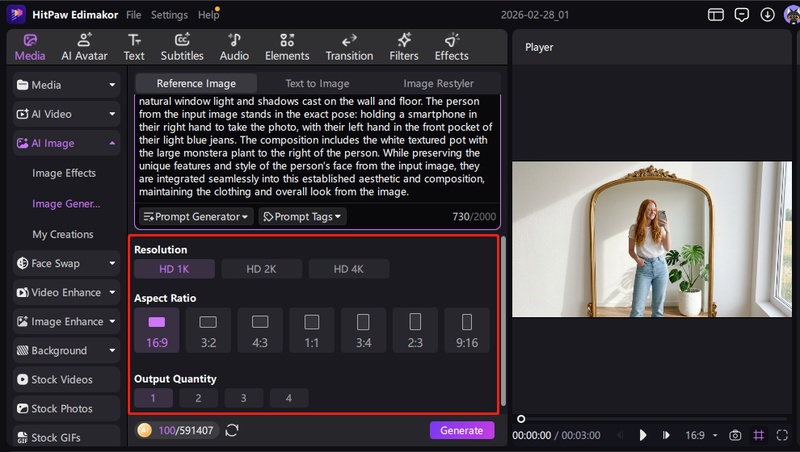The width and height of the screenshot is (800, 452).
Task: Open the AI Avatar toolbar section
Action: pyautogui.click(x=84, y=46)
